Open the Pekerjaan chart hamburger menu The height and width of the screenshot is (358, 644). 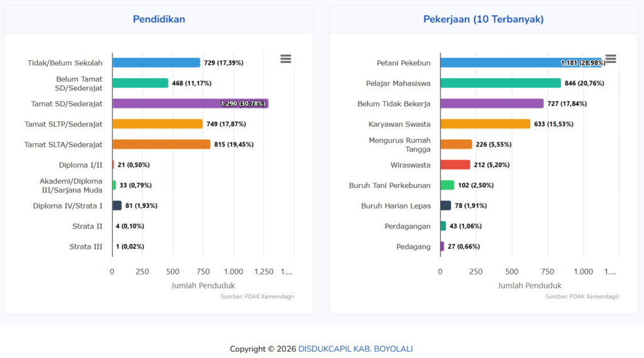pos(611,59)
